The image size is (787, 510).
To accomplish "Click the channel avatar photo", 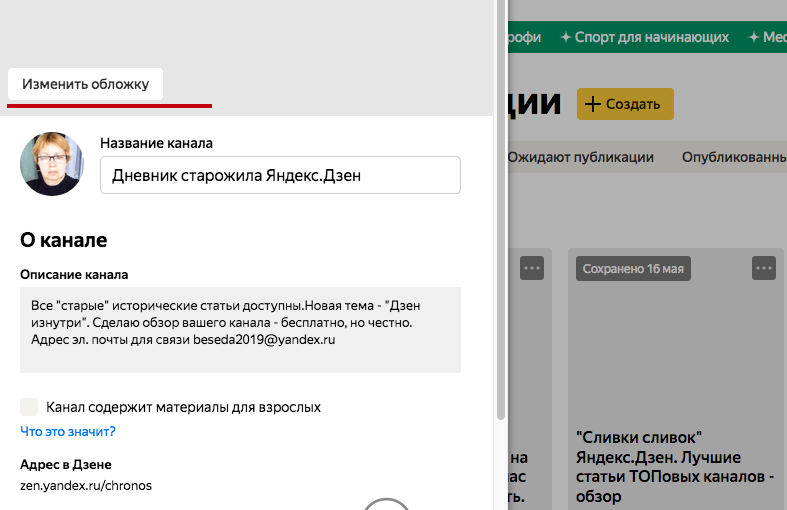I will 52,164.
